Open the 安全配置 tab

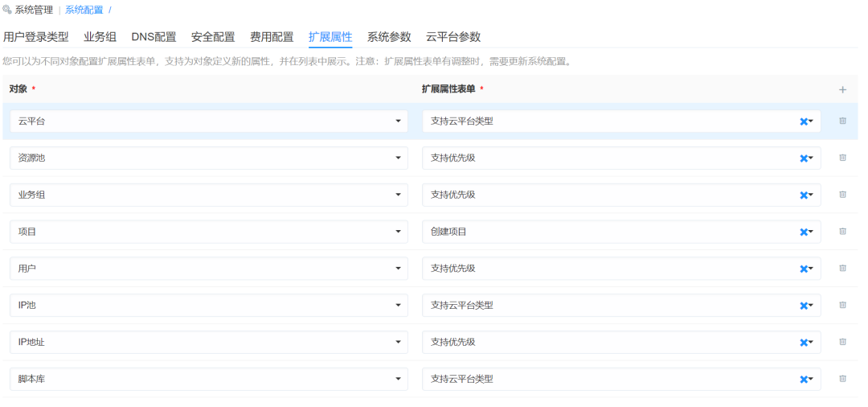pyautogui.click(x=213, y=37)
